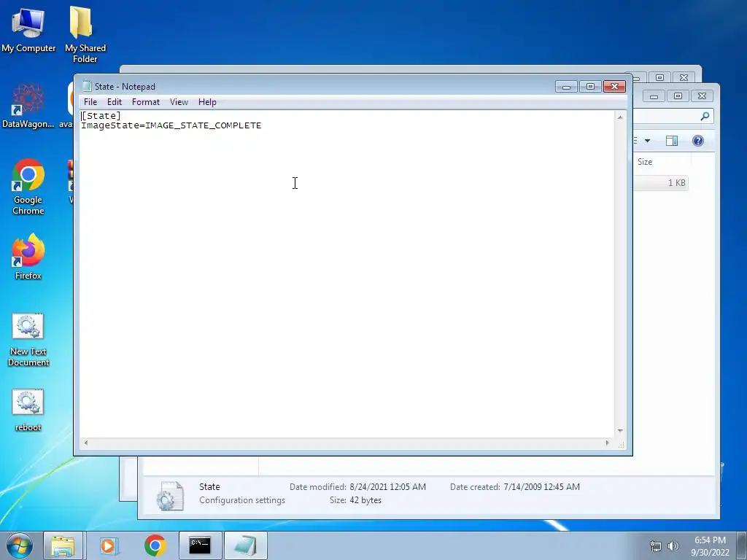Click the 1 KB size cell
Image resolution: width=747 pixels, height=560 pixels.
[676, 183]
